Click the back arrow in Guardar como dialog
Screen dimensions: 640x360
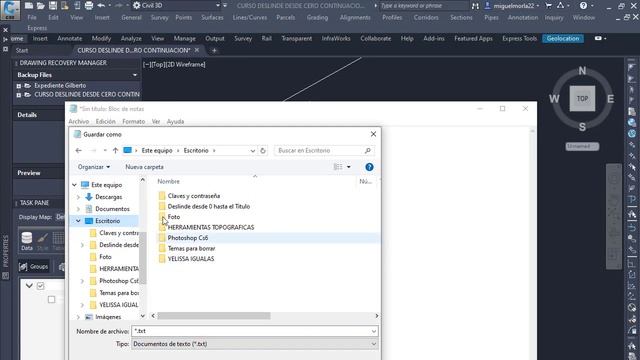[x=79, y=151]
